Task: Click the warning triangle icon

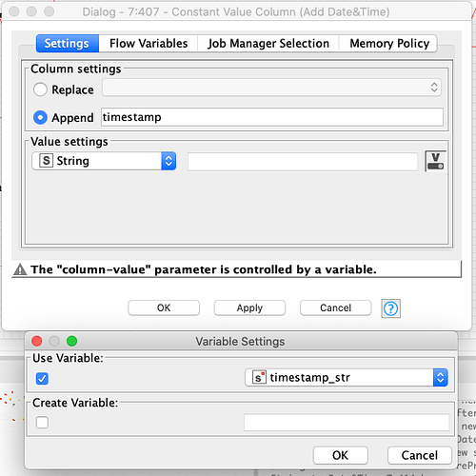Action: click(x=20, y=269)
